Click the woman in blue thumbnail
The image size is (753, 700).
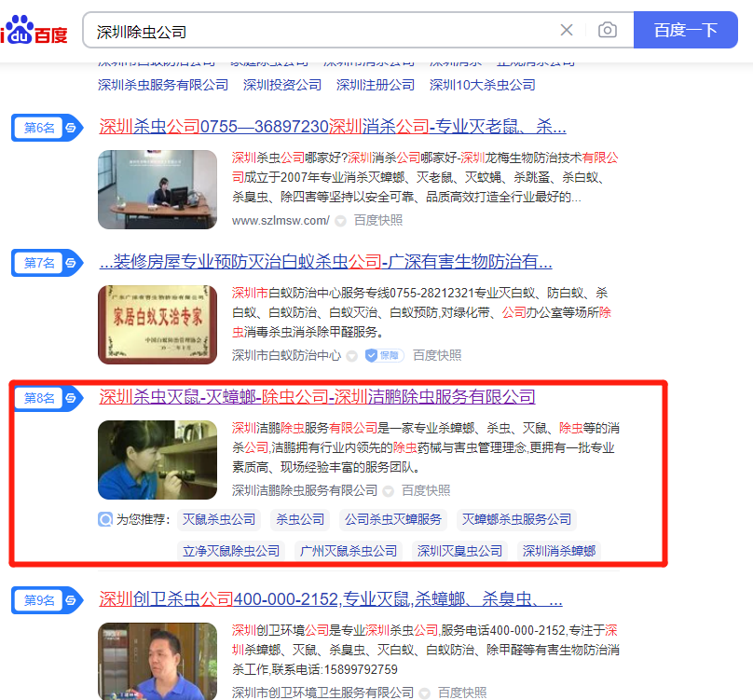tap(157, 460)
